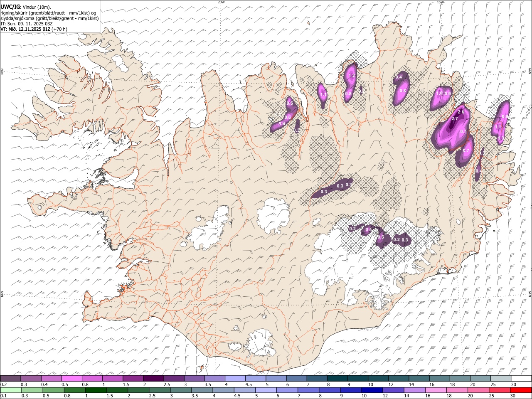The image size is (532, 399).
Task: Click the pale gray swatch between 25 and 30 in the top legend row
Action: click(500, 379)
